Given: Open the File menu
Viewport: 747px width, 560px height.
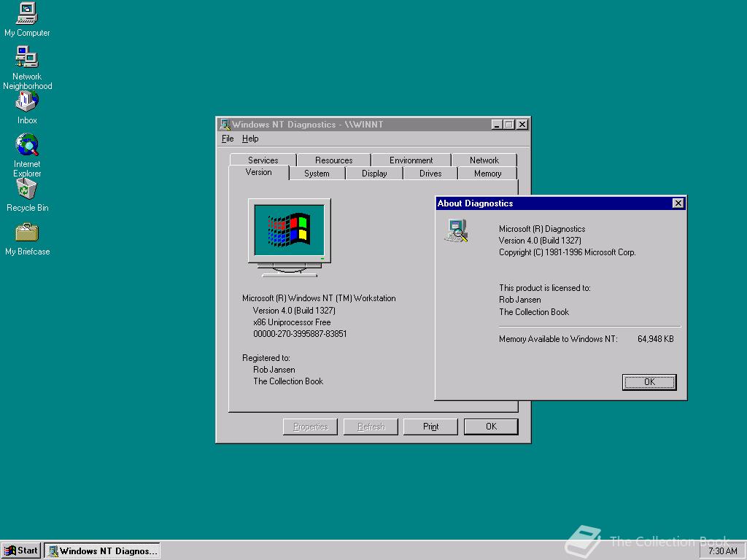Looking at the screenshot, I should pos(227,139).
